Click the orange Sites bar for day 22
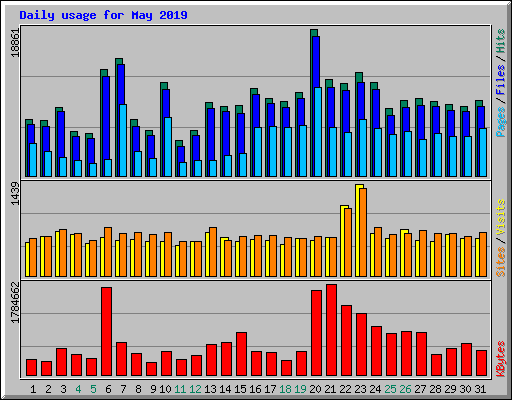Screen dimensions: 512x400 pyautogui.click(x=348, y=242)
